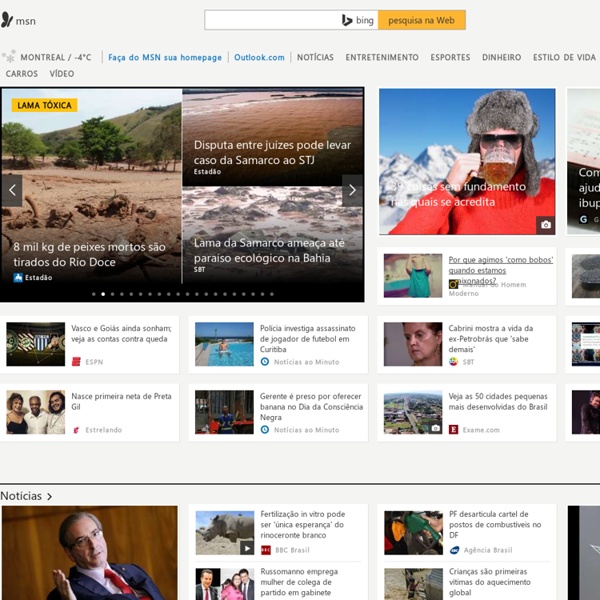Read 'Lama da Samarco ameaça' headline story
The width and height of the screenshot is (600, 600).
click(268, 250)
